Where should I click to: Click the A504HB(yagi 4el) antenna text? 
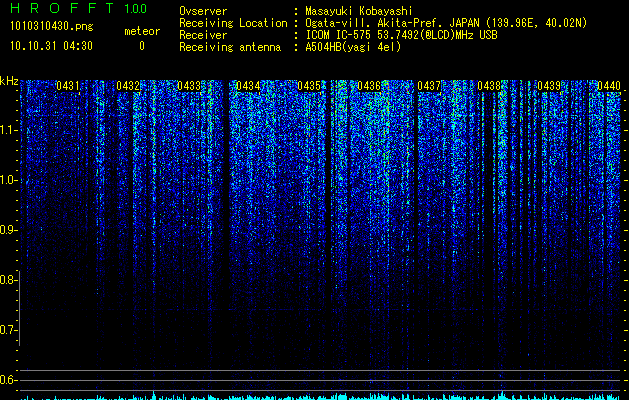pyautogui.click(x=353, y=47)
